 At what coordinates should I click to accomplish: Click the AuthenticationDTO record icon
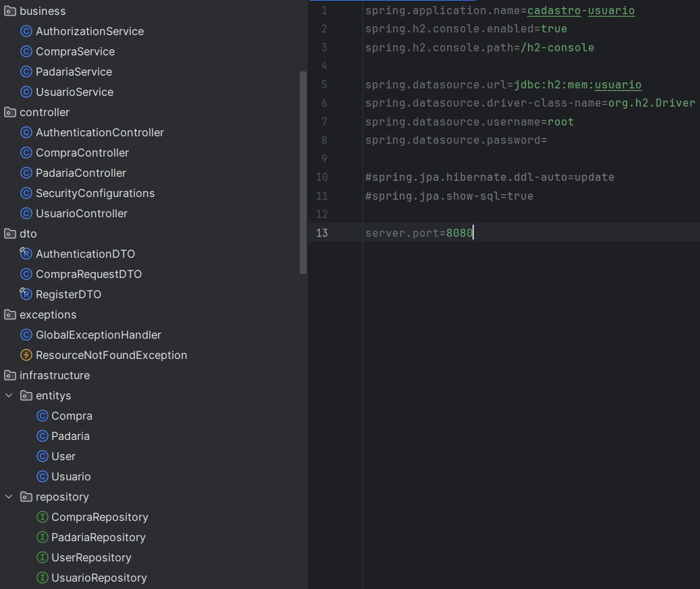pos(26,254)
